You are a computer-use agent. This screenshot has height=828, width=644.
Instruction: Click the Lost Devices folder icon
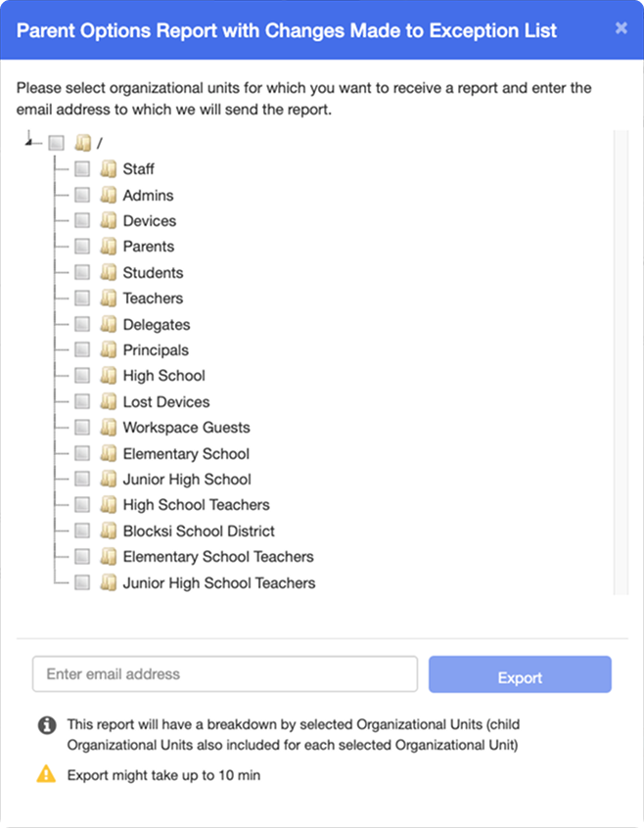pos(109,402)
